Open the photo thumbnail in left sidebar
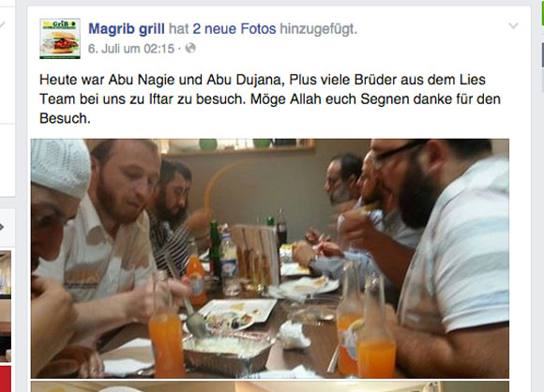The width and height of the screenshot is (544, 392). pyautogui.click(x=6, y=307)
